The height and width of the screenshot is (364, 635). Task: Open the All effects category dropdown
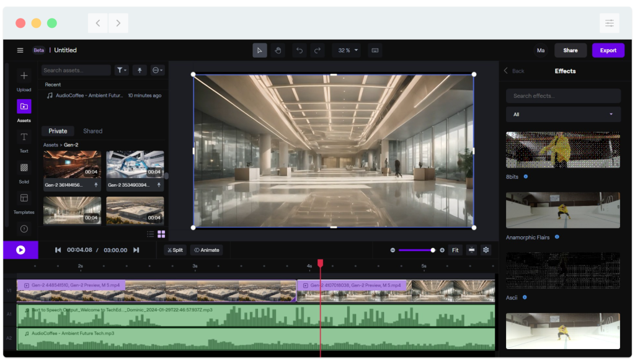pyautogui.click(x=563, y=114)
